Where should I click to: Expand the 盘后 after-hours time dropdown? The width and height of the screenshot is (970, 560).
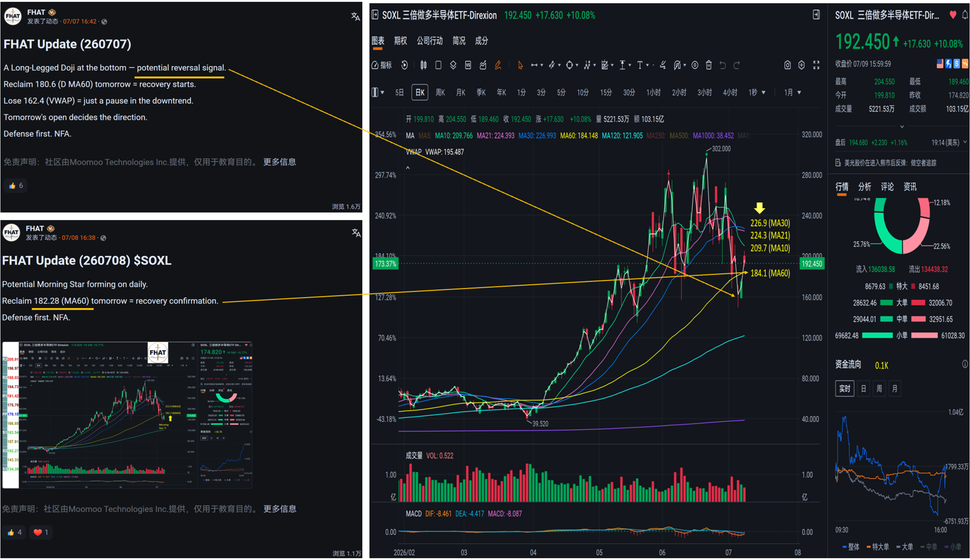(965, 142)
